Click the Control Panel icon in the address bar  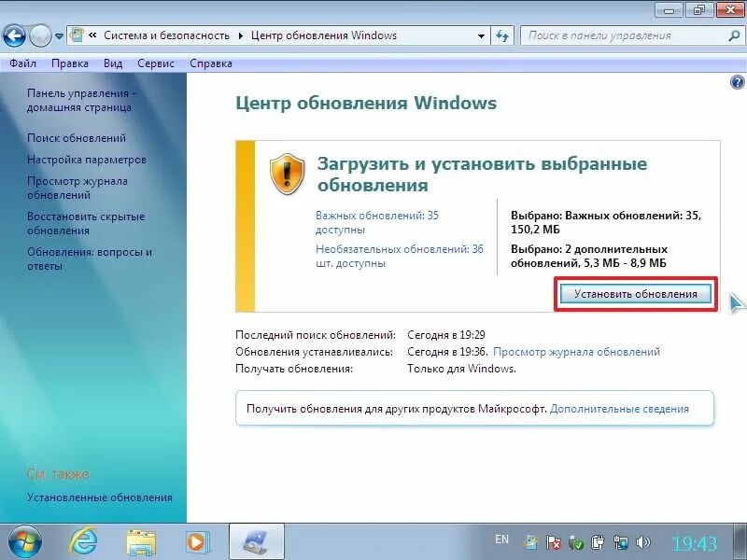[x=77, y=35]
